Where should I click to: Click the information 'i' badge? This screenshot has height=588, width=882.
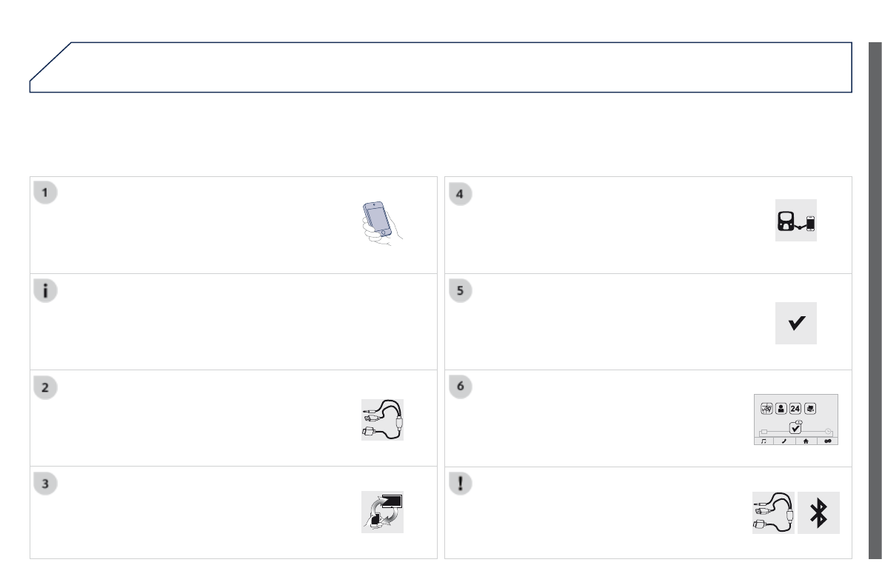tap(45, 290)
